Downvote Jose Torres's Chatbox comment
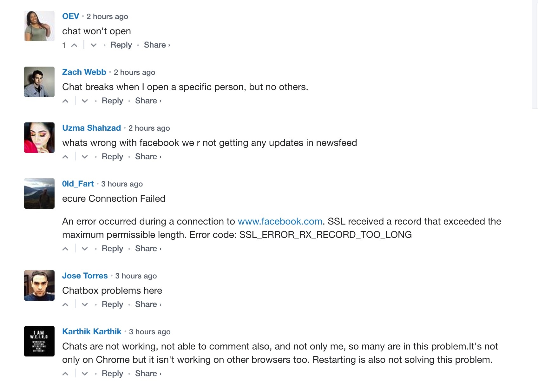This screenshot has height=392, width=538. click(x=85, y=305)
